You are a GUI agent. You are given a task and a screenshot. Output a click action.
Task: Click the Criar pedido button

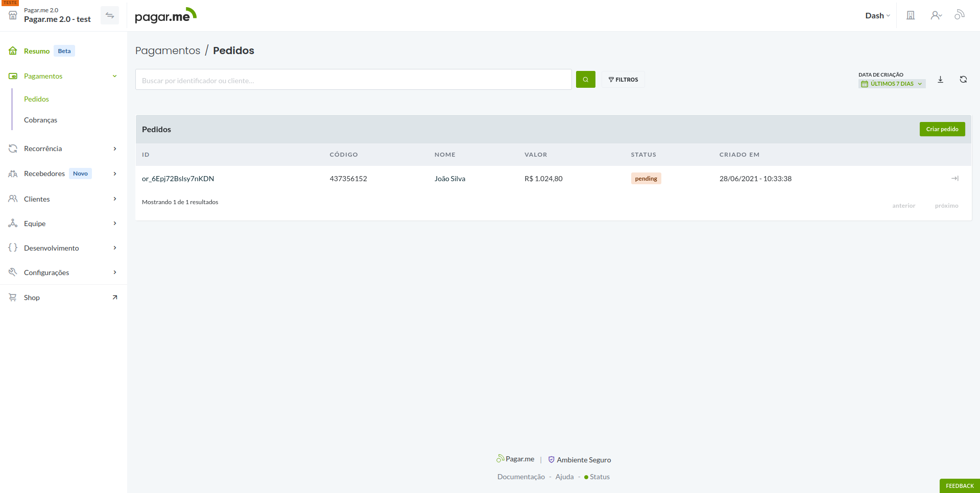(x=942, y=129)
